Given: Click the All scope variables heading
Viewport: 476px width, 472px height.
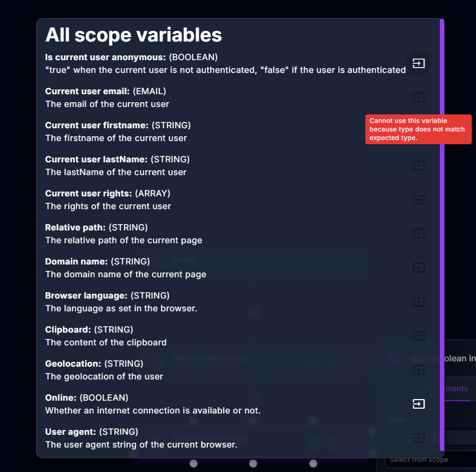Looking at the screenshot, I should pyautogui.click(x=133, y=35).
